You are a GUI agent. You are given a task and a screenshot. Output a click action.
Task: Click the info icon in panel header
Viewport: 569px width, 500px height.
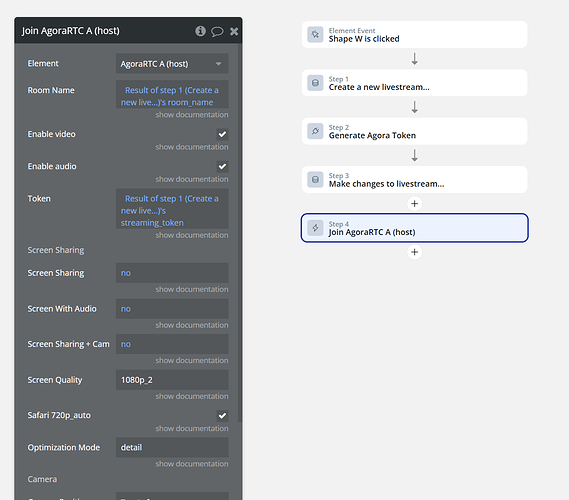coord(200,31)
